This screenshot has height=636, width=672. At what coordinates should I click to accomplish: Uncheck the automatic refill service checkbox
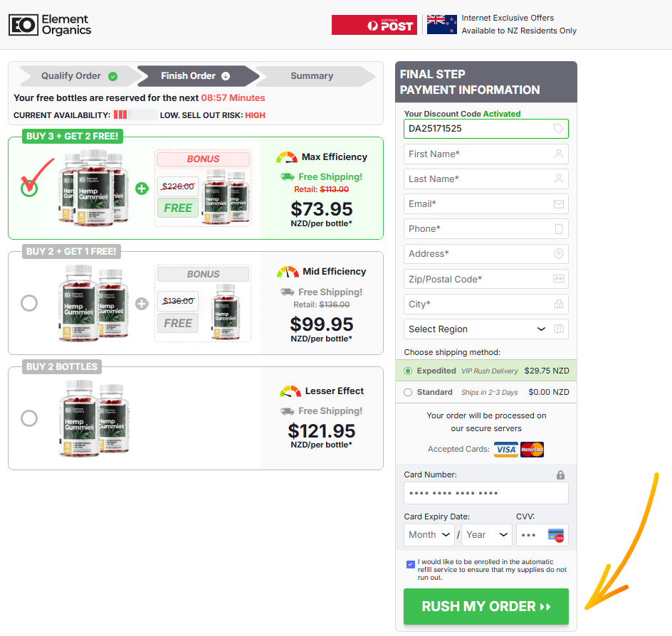click(410, 564)
